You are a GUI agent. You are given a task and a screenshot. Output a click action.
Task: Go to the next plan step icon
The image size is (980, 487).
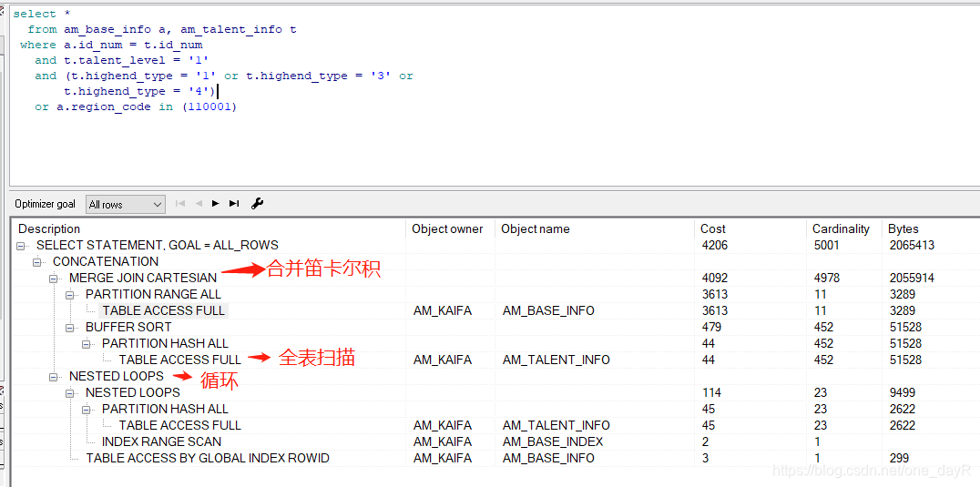click(x=216, y=204)
